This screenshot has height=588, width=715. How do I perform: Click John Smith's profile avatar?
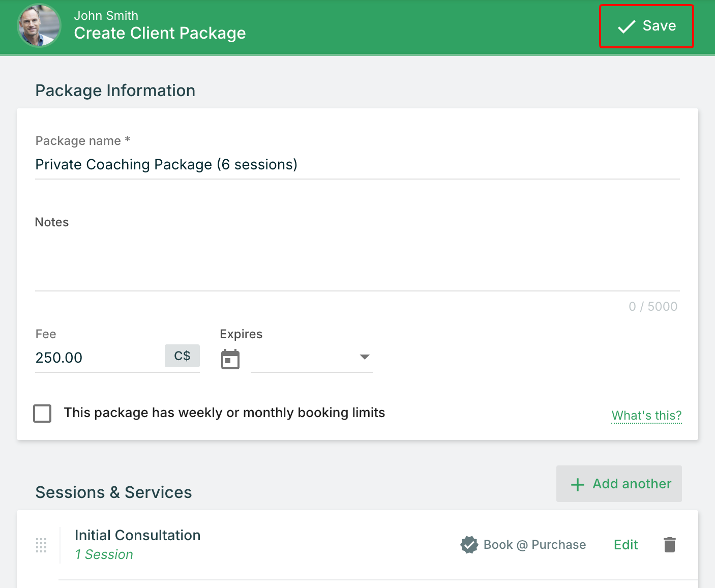39,26
